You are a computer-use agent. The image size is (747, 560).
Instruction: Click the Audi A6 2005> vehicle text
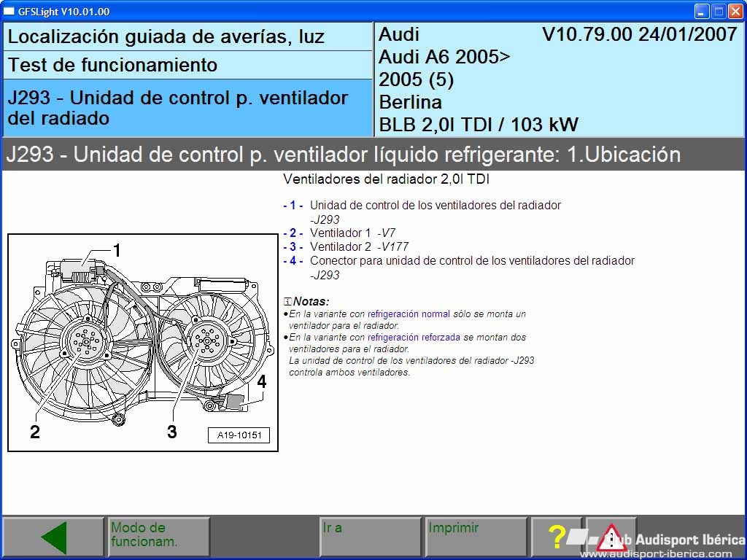click(x=444, y=57)
